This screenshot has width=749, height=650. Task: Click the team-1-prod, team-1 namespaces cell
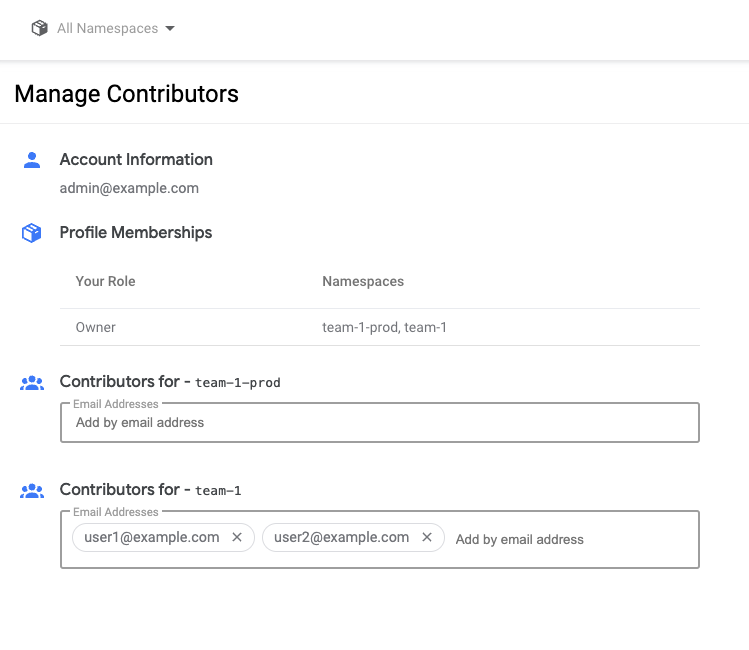click(384, 327)
